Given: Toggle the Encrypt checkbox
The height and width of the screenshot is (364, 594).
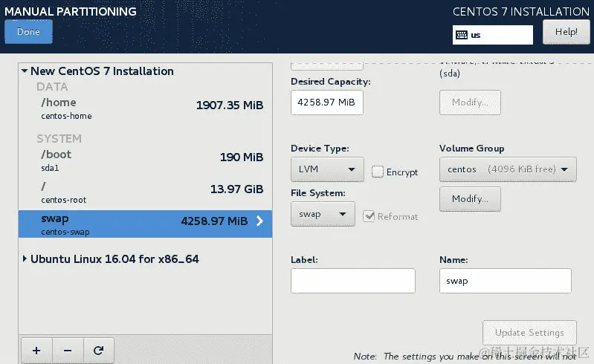Looking at the screenshot, I should click(x=378, y=172).
